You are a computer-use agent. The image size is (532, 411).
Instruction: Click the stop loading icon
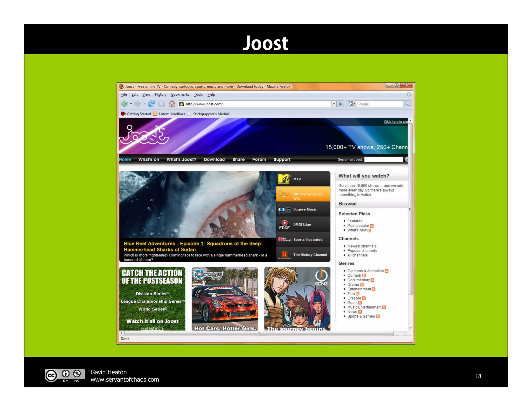(x=162, y=104)
